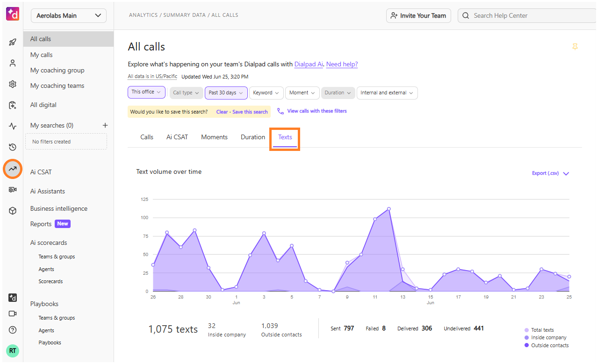This screenshot has height=364, width=597.
Task: Click the Dialpad Ai link
Action: tap(309, 64)
